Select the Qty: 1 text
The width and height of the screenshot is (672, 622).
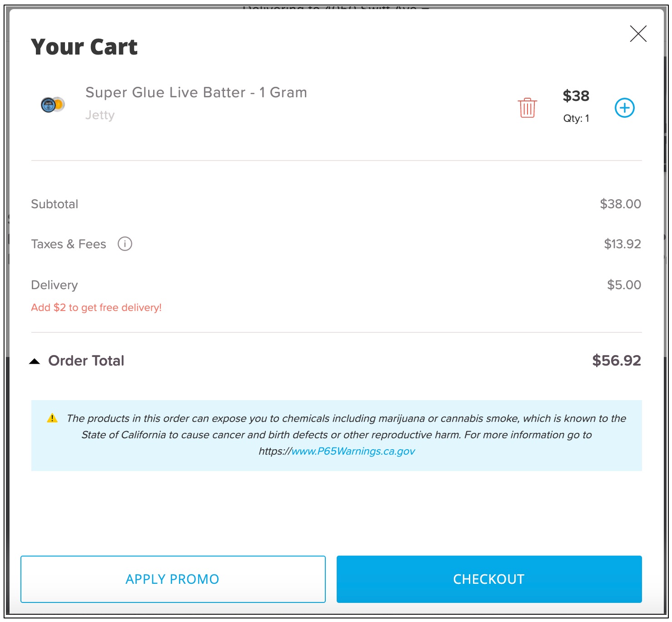pos(576,118)
